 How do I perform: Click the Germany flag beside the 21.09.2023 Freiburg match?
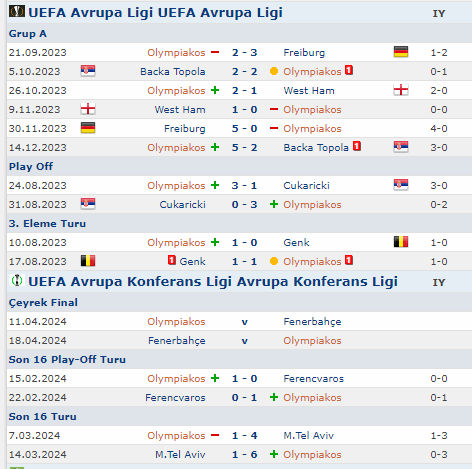(x=401, y=52)
